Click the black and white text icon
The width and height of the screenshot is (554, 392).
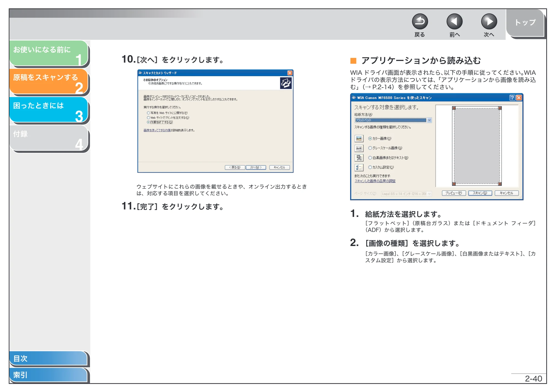coord(359,158)
